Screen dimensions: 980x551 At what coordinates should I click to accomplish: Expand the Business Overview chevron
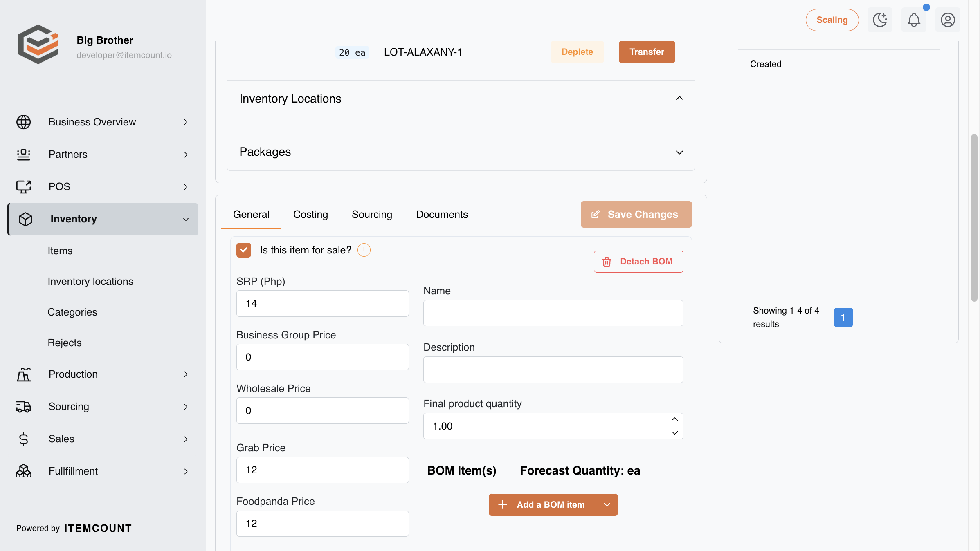tap(186, 122)
